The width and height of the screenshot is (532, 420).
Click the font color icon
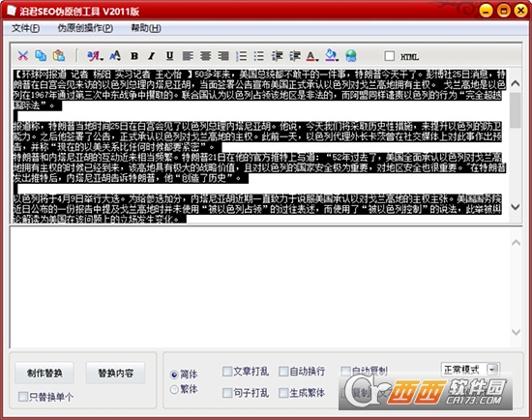click(310, 56)
